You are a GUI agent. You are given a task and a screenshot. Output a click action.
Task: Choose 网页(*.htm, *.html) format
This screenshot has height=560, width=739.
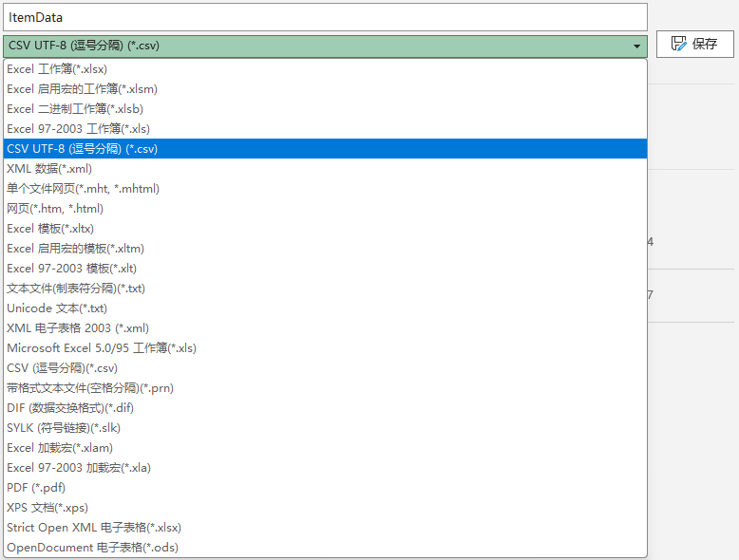tap(55, 209)
